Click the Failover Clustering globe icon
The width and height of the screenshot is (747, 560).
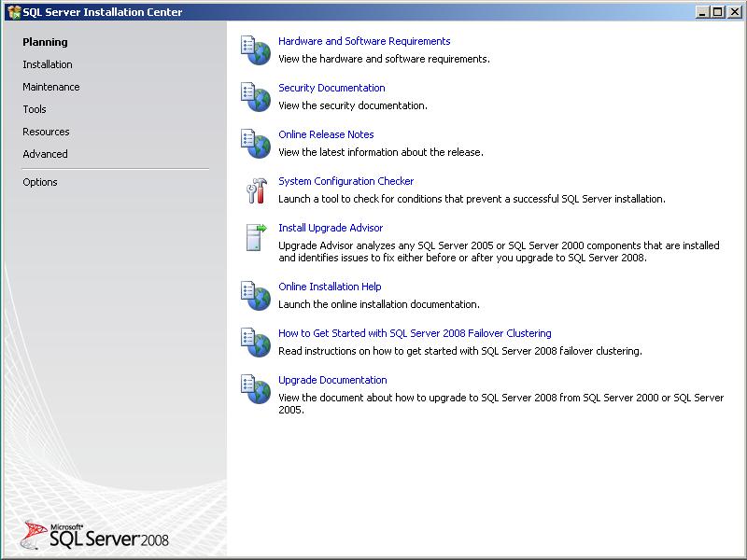click(x=256, y=342)
